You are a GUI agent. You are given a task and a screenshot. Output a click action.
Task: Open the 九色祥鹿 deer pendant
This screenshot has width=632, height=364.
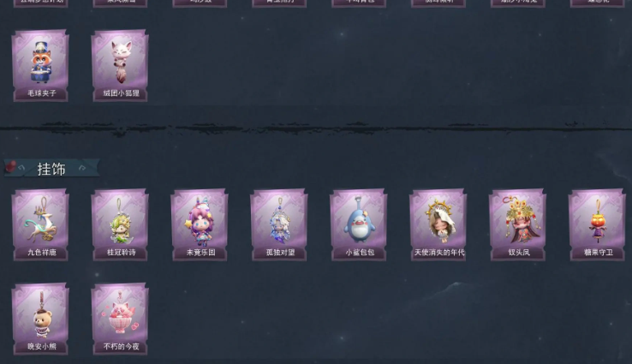click(40, 224)
